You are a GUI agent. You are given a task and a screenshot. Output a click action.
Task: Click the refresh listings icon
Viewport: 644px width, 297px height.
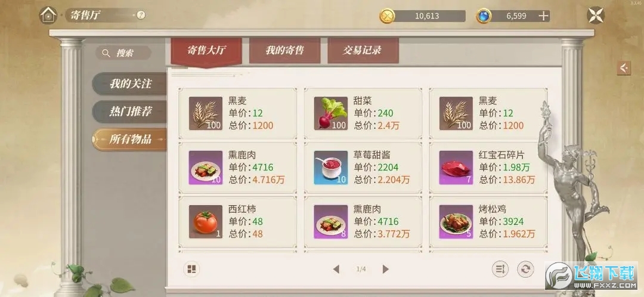click(526, 270)
